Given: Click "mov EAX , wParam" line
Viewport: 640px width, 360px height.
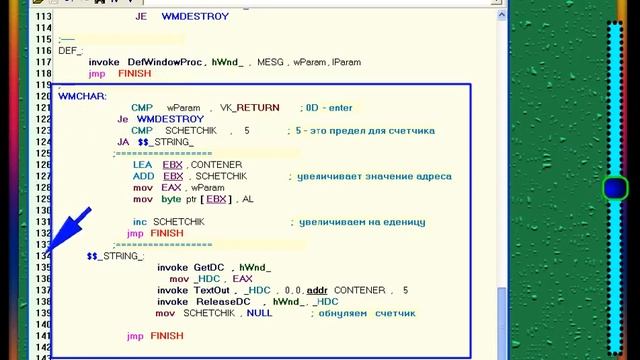Looking at the screenshot, I should [x=179, y=188].
